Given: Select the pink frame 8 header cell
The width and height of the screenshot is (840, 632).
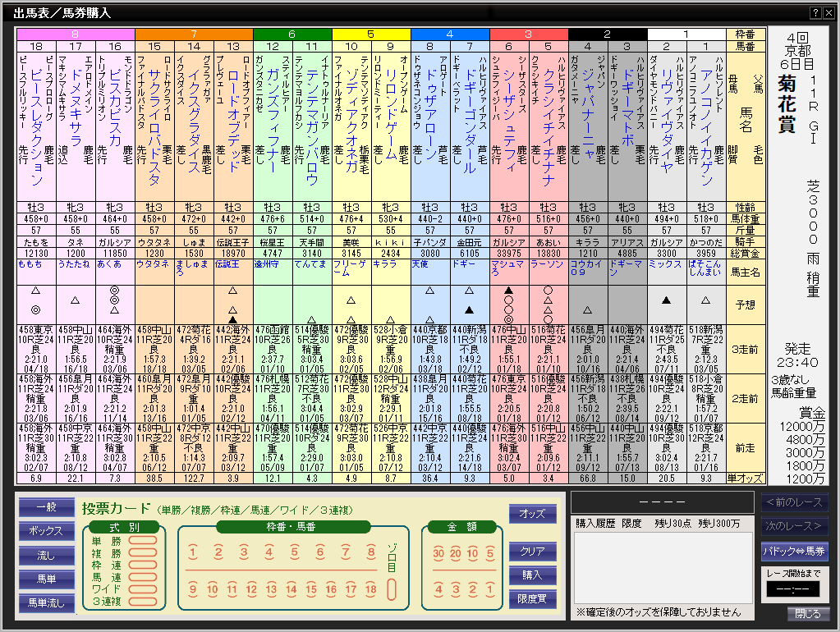Looking at the screenshot, I should 76,34.
